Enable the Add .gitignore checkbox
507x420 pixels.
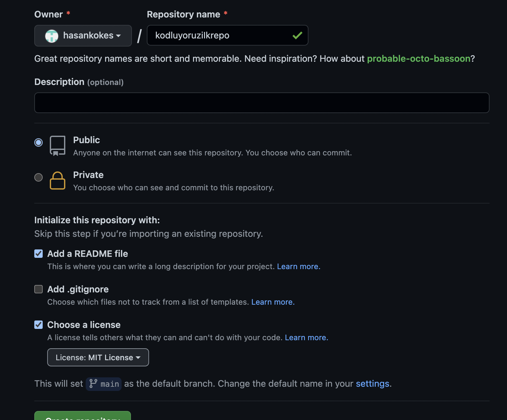click(38, 289)
